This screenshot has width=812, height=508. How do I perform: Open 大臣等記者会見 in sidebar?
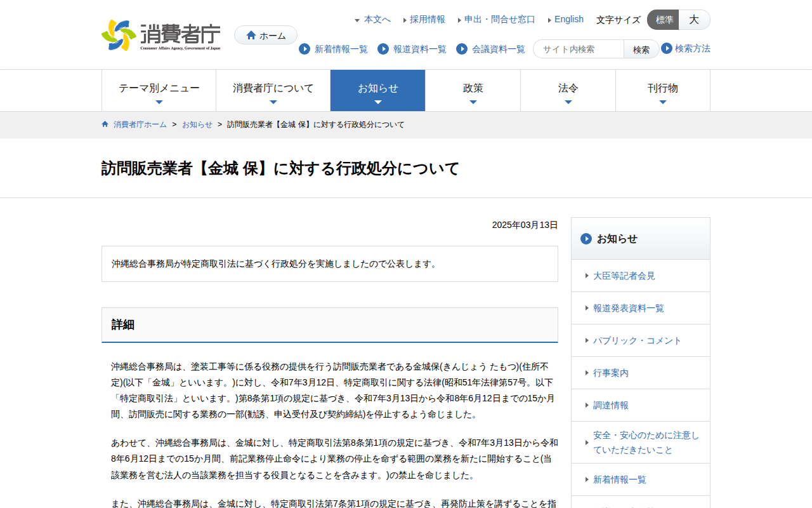624,276
